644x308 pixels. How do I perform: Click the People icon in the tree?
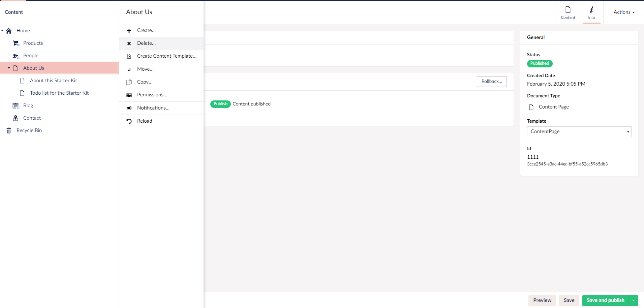click(x=16, y=56)
